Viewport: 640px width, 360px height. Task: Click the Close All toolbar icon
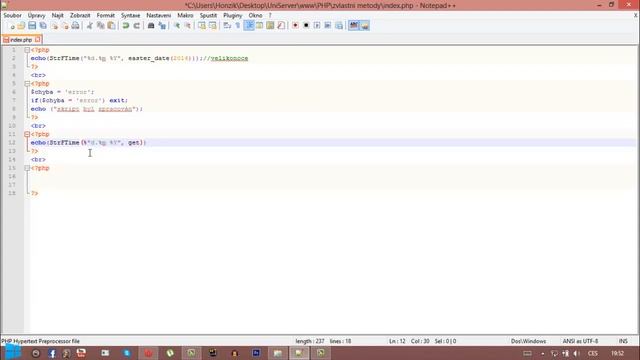(x=64, y=26)
